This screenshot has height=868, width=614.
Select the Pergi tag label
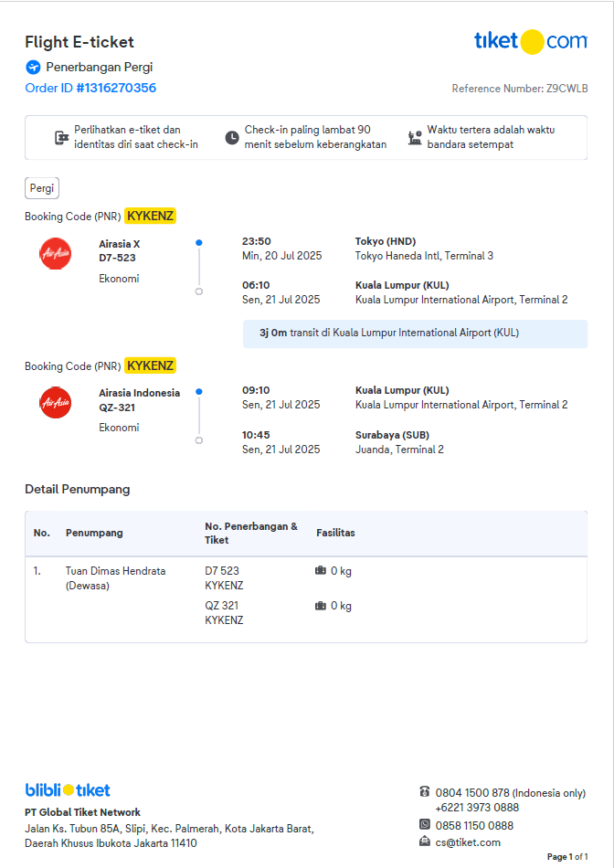[42, 188]
